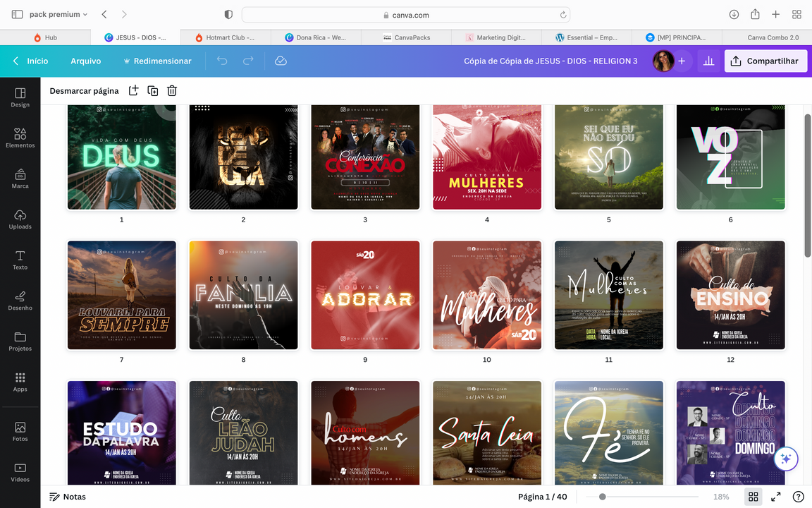Open the Canva magic assistant button
The width and height of the screenshot is (812, 508).
786,459
